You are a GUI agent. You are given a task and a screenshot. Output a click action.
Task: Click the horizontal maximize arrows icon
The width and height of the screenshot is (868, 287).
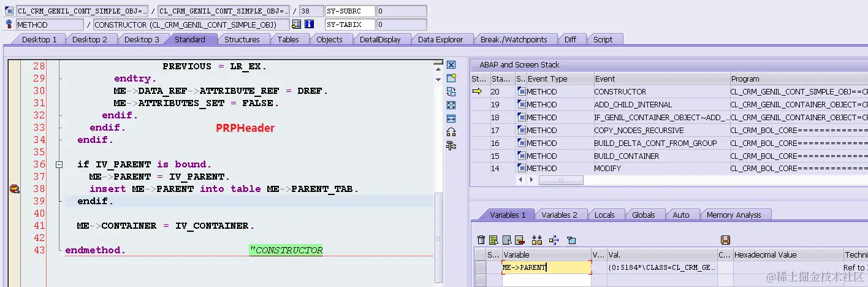[451, 118]
